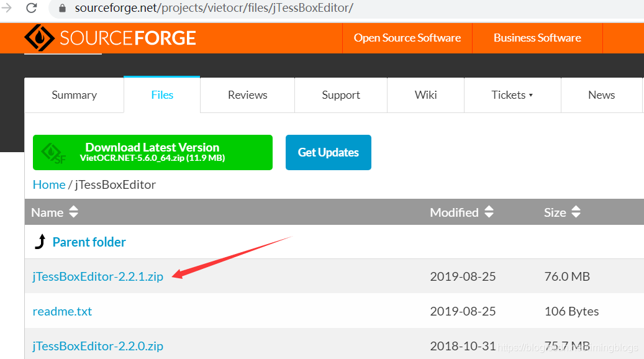The width and height of the screenshot is (644, 359).
Task: Select the 2019-08-25 date for jTessBoxEditor-2.2.1.zip
Action: coord(463,276)
